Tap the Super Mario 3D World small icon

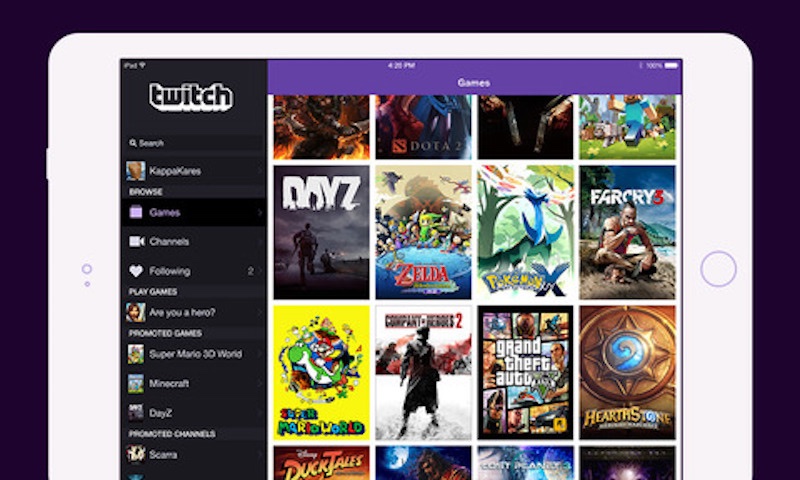[x=136, y=354]
